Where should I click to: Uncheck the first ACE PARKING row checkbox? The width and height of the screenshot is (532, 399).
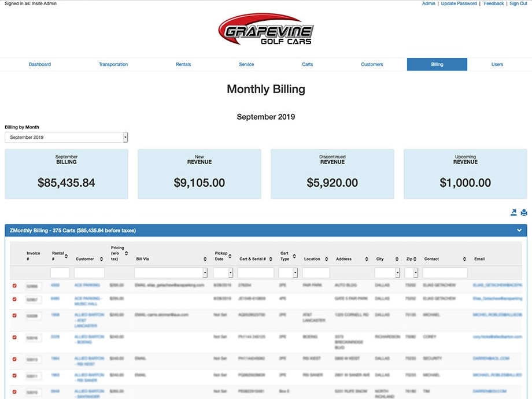pyautogui.click(x=14, y=286)
